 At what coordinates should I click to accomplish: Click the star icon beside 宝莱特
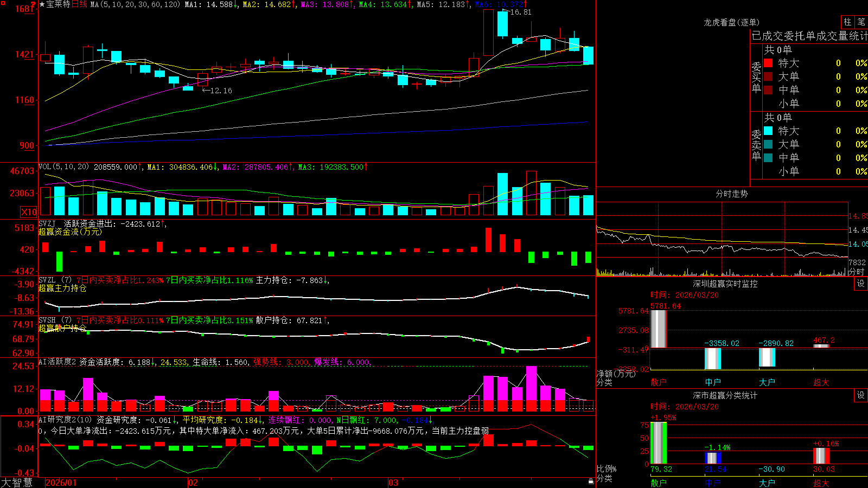pos(42,4)
